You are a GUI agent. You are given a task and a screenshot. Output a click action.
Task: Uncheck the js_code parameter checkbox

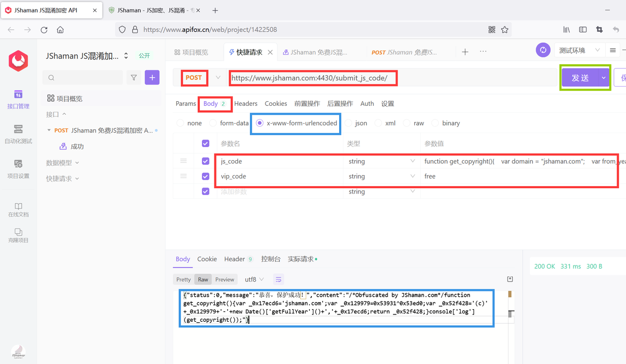[x=205, y=161]
